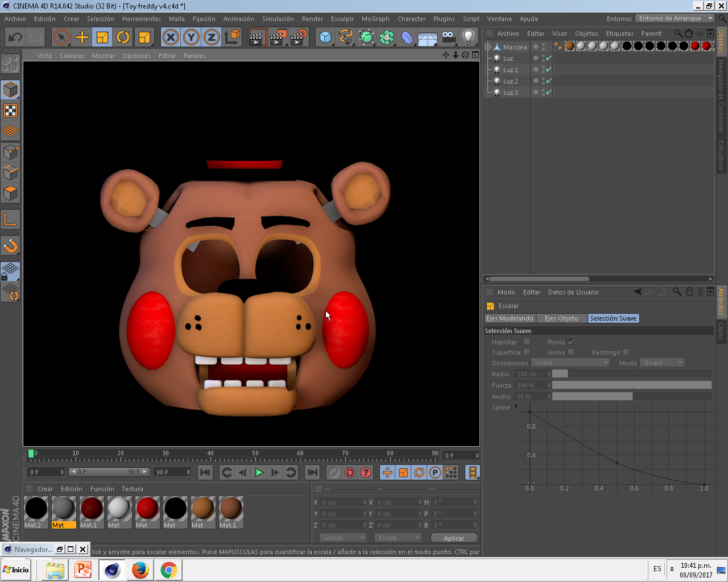Open the Escala coordinate dropdown
The image size is (728, 582).
click(x=398, y=538)
